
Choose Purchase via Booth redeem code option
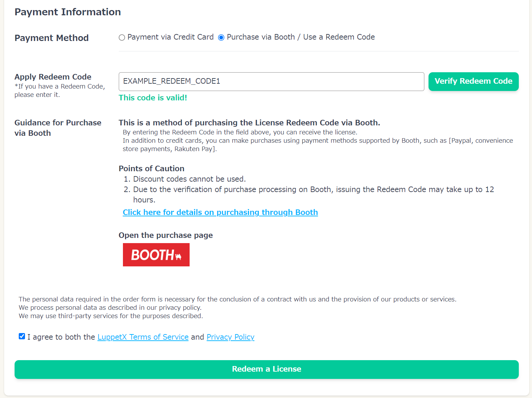(221, 38)
